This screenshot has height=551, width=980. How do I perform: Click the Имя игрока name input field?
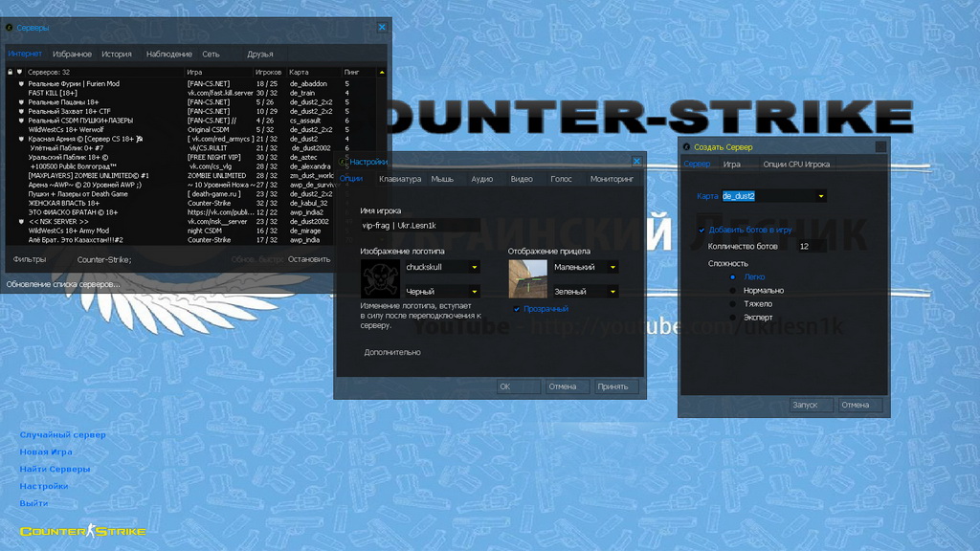pyautogui.click(x=420, y=226)
